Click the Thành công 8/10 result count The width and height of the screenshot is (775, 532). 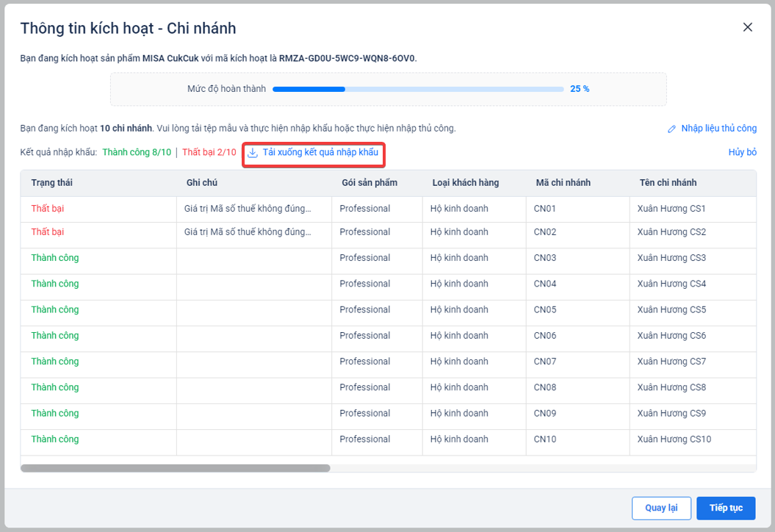[137, 152]
